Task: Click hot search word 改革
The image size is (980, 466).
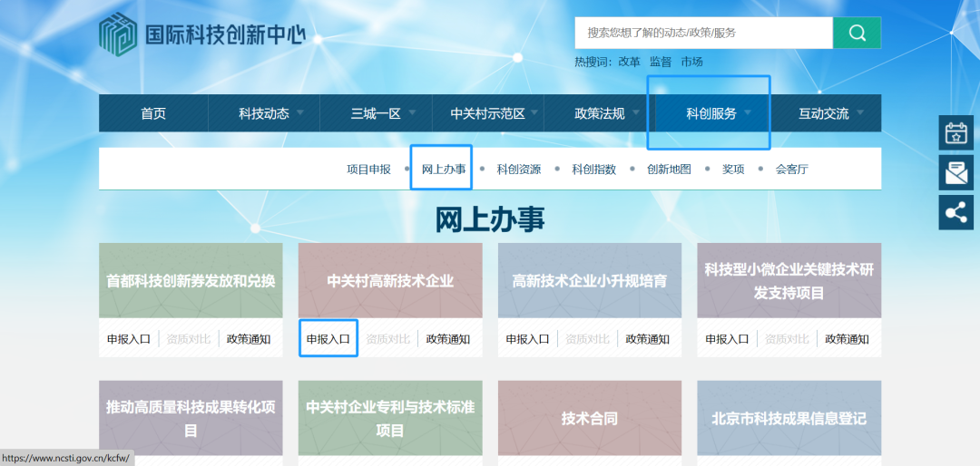Action: pyautogui.click(x=629, y=62)
